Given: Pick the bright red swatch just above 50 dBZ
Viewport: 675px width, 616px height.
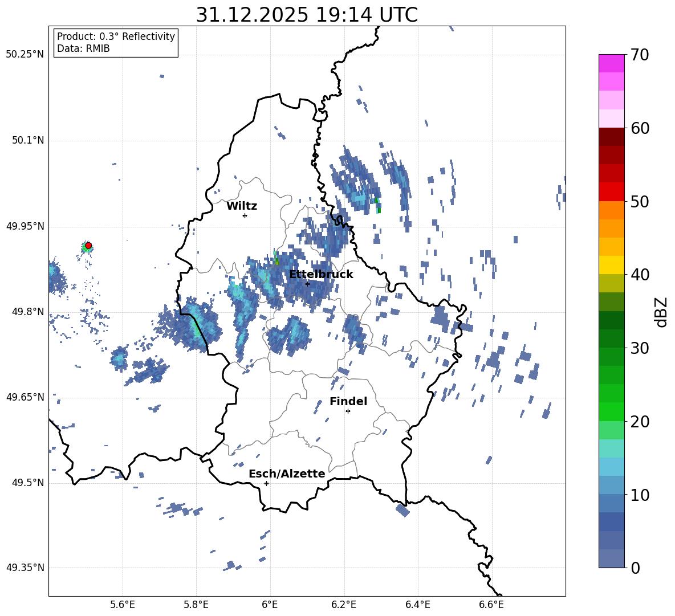Looking at the screenshot, I should 611,192.
